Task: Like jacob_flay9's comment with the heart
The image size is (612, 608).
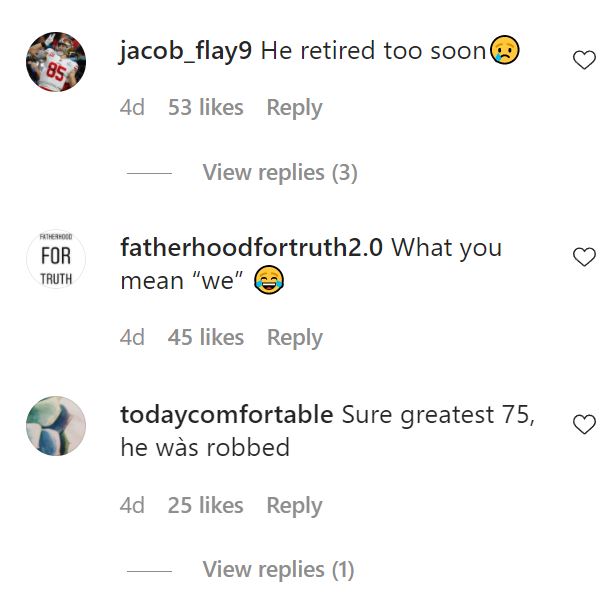Action: coord(583,61)
